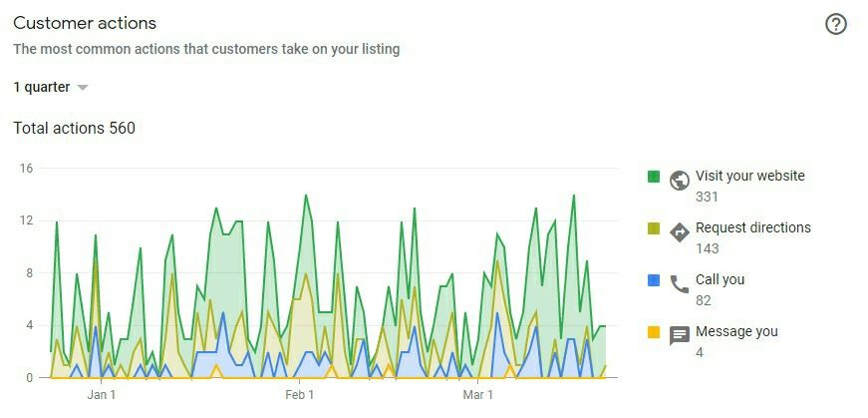868x418 pixels.
Task: Click the Mar 1 axis label
Action: pyautogui.click(x=478, y=396)
